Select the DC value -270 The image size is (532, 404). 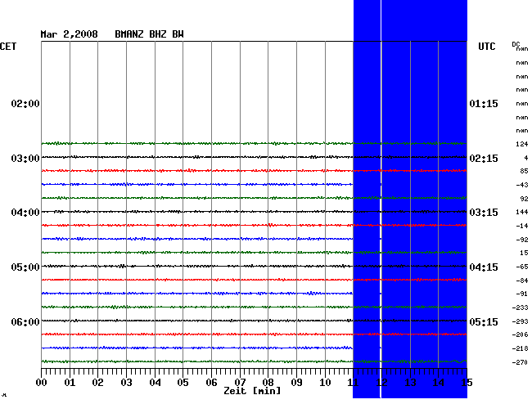click(x=520, y=362)
